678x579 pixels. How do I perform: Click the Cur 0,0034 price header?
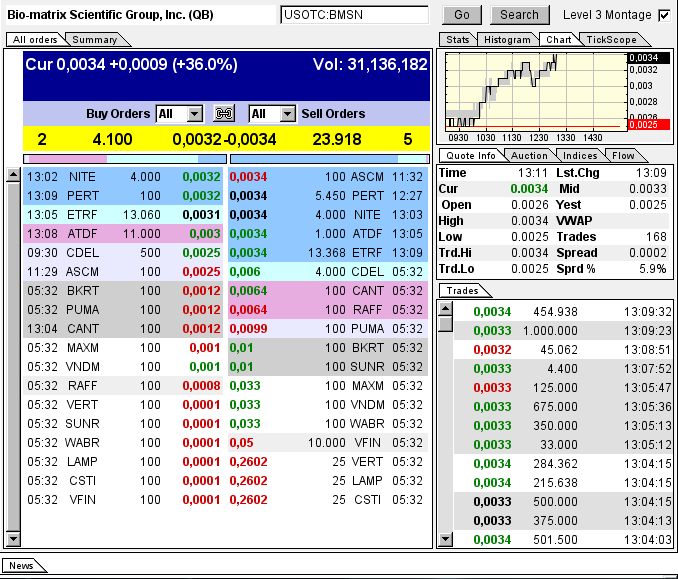[x=131, y=65]
